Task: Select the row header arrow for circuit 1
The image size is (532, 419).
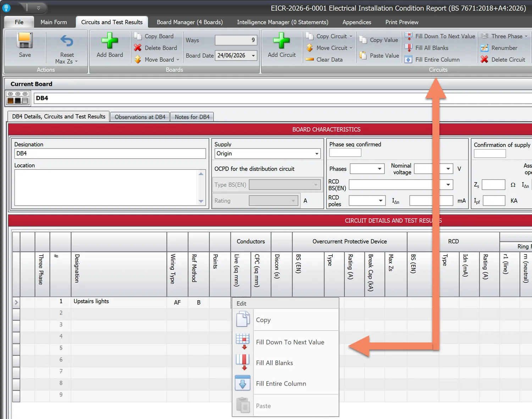Action: coord(16,302)
